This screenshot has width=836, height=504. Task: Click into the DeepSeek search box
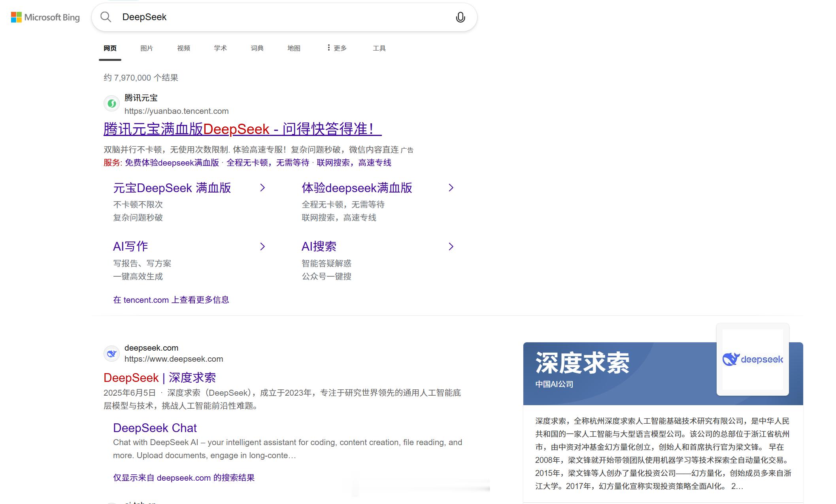tap(285, 17)
